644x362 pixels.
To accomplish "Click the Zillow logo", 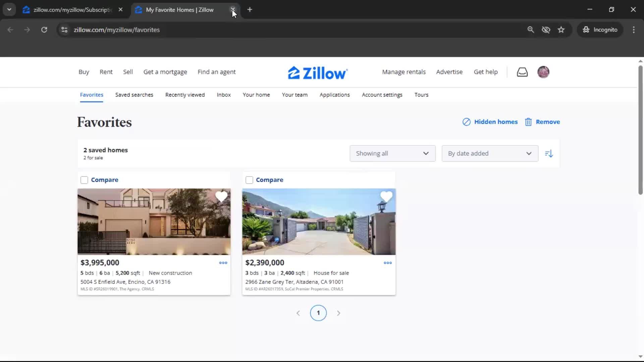I will [x=318, y=73].
